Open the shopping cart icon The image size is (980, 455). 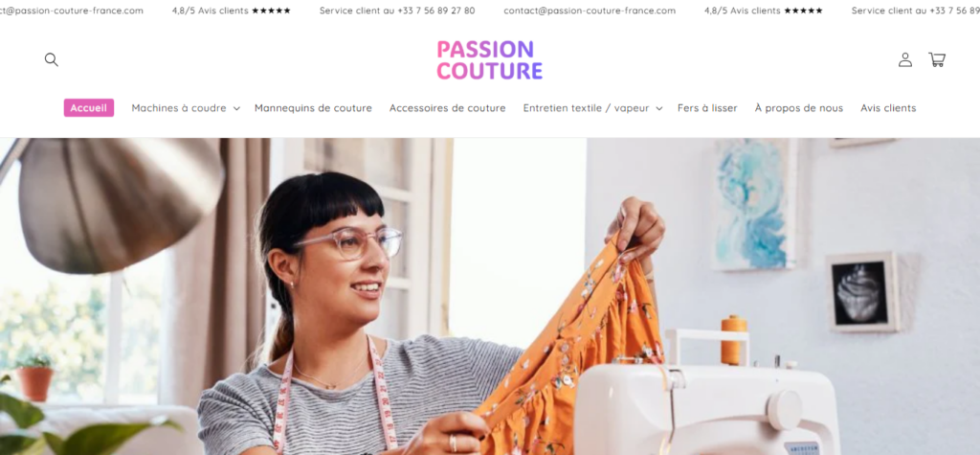(x=936, y=59)
